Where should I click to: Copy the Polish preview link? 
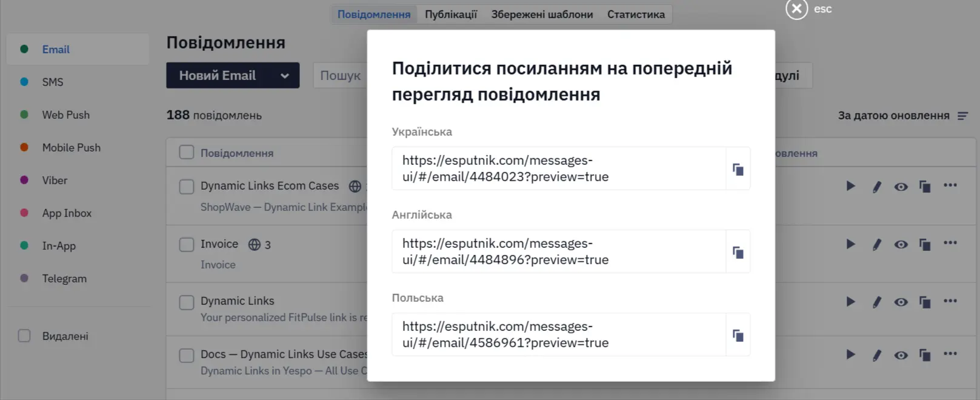738,335
